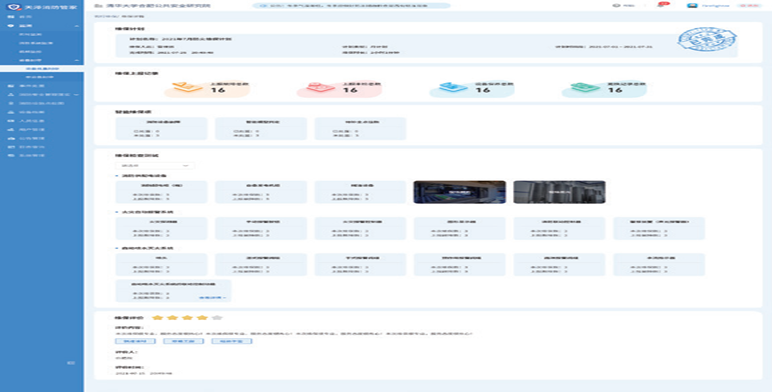772x392 pixels.
Task: Click the blue details link in the wide card
Action: coord(213,297)
